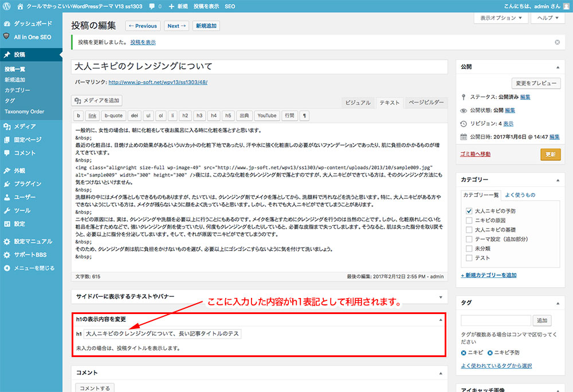Insert blockquote with b-quote button
573x392 pixels.
point(113,116)
